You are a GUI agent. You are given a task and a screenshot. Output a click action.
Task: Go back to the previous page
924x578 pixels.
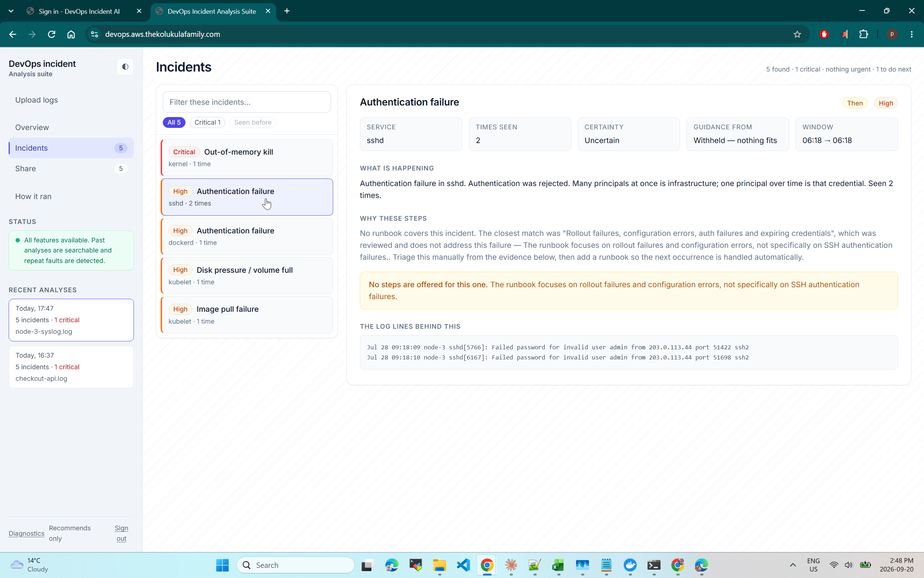click(13, 34)
